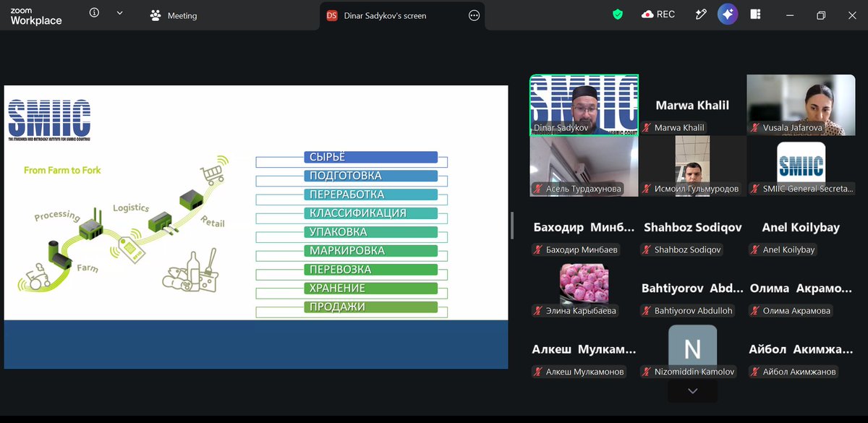Click muted mic icon for Асель Турдахунова
This screenshot has width=868, height=423.
538,189
